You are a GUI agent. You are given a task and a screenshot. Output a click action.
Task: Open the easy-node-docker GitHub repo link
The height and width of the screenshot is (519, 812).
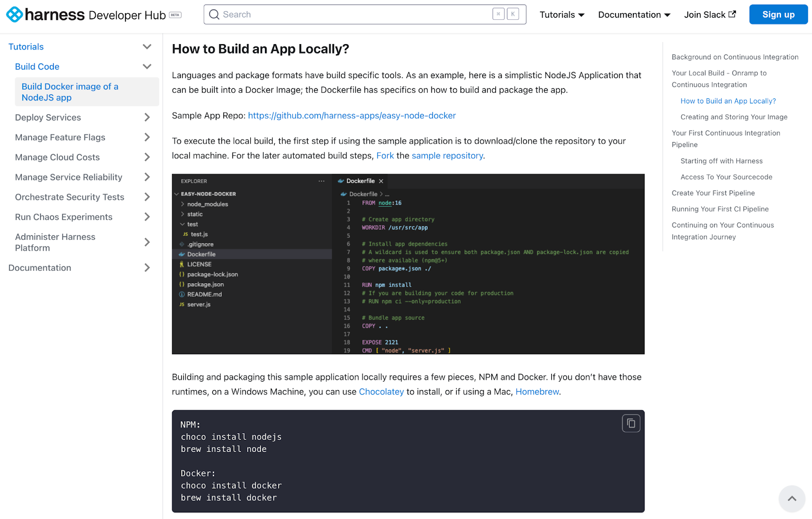pyautogui.click(x=352, y=116)
